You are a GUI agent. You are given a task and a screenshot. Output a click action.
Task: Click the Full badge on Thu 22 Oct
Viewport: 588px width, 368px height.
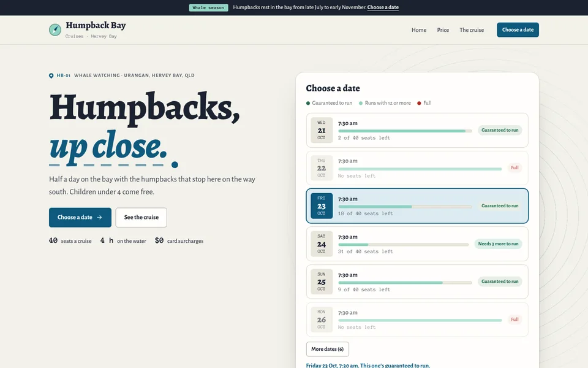[514, 168]
